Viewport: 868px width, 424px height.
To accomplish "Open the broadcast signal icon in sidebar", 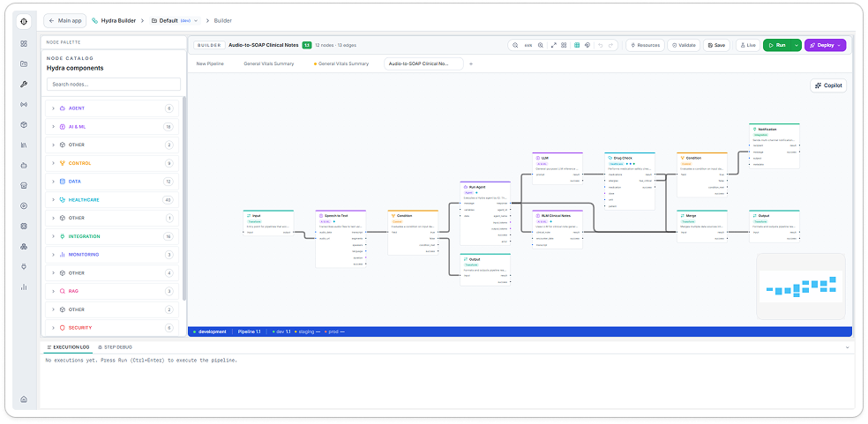I will tap(24, 105).
